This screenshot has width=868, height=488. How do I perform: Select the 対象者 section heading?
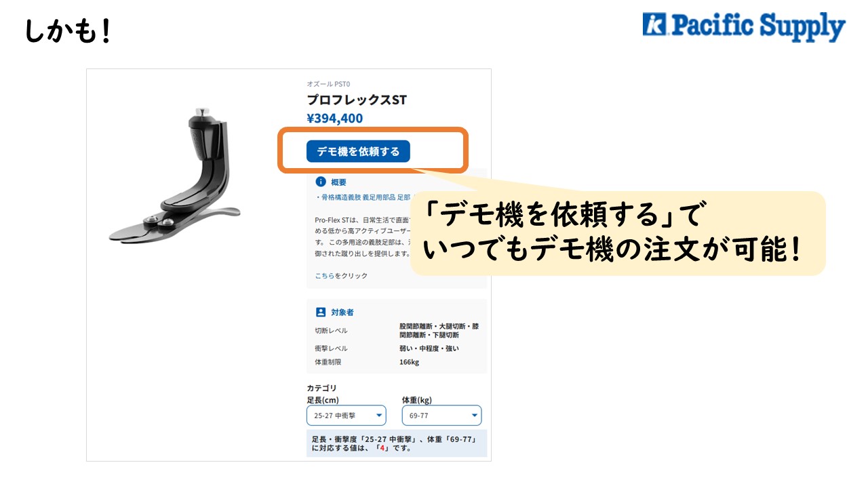(342, 312)
